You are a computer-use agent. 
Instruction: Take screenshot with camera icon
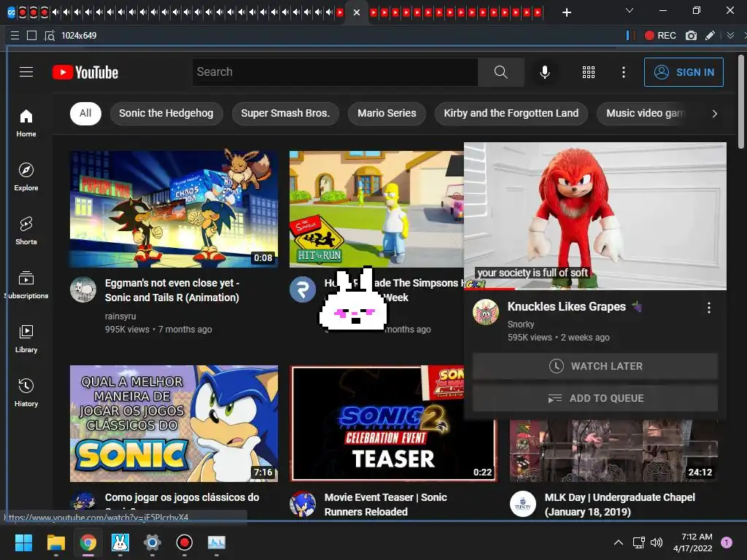691,35
